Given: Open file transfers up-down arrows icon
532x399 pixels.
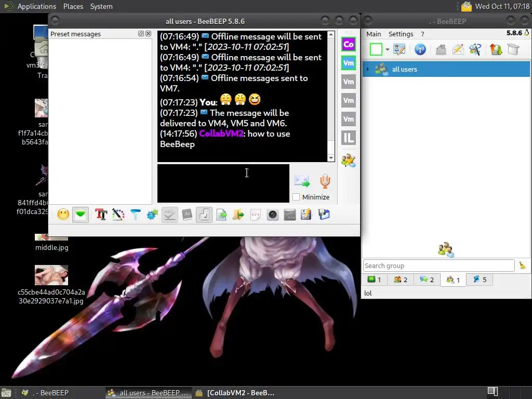Looking at the screenshot, I should click(x=496, y=49).
